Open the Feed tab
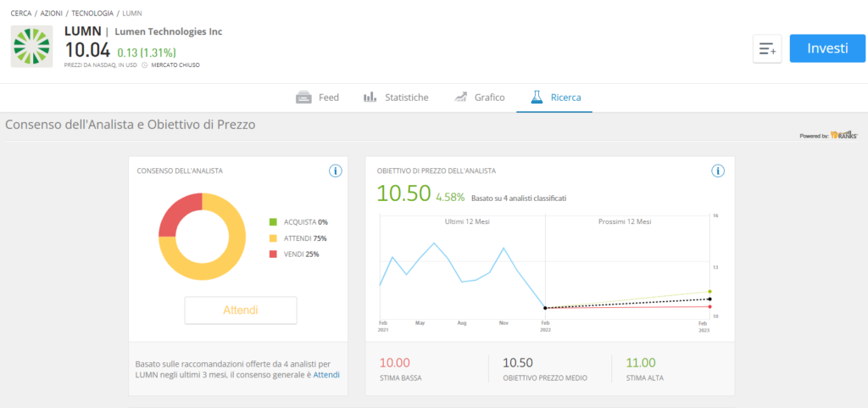868x408 pixels. point(317,98)
